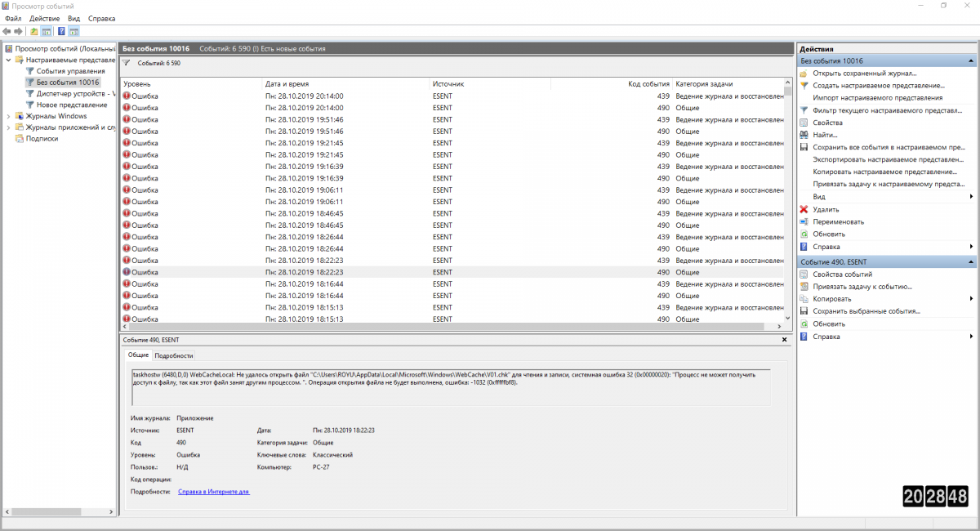The width and height of the screenshot is (980, 531).
Task: Click the Открыть сохраненный журнал folder icon
Action: coord(804,74)
